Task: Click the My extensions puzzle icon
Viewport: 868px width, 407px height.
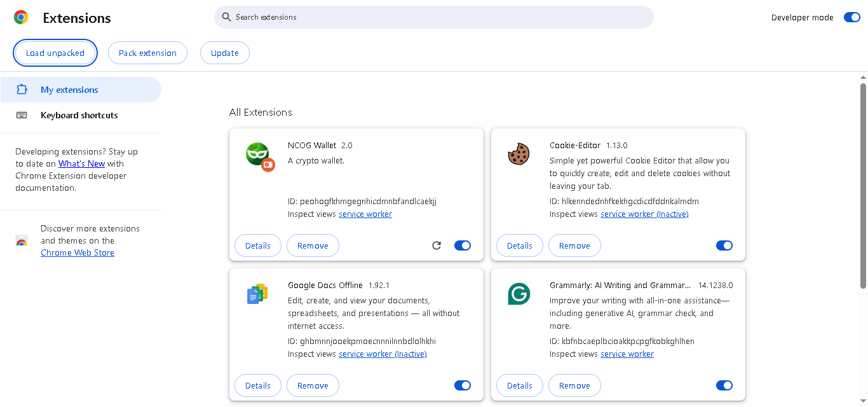Action: [22, 90]
